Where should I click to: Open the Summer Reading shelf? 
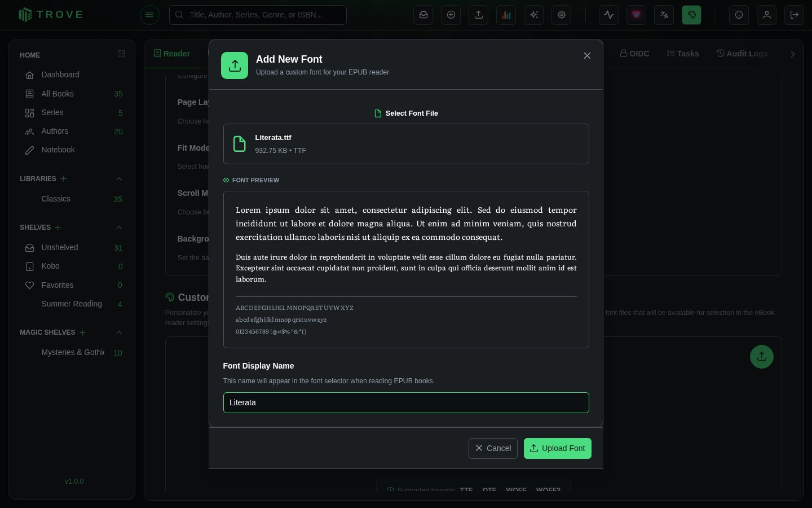(x=72, y=304)
